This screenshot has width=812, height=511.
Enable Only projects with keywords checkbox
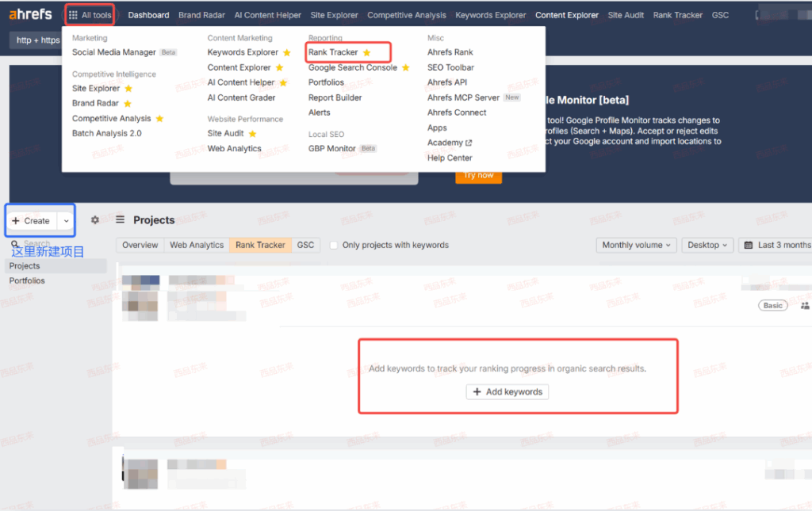(334, 246)
